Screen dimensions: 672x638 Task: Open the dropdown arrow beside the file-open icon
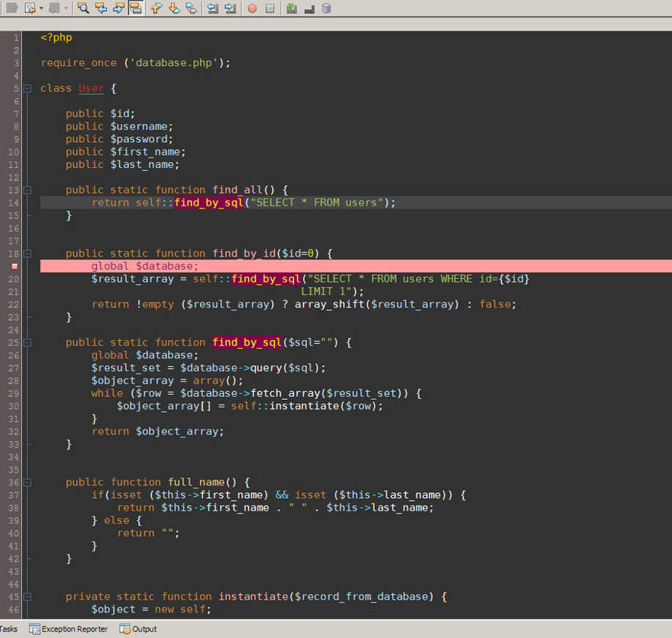click(40, 8)
